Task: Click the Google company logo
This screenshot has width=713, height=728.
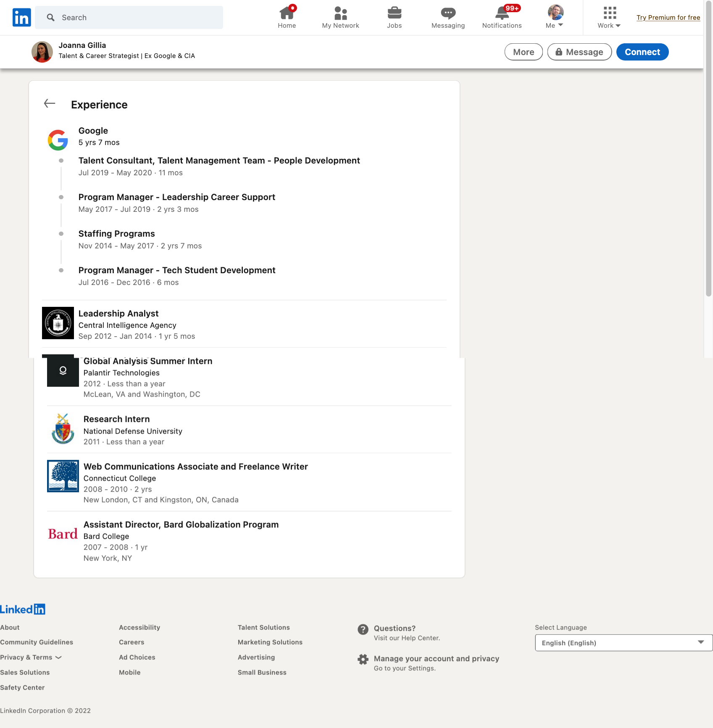Action: tap(58, 140)
